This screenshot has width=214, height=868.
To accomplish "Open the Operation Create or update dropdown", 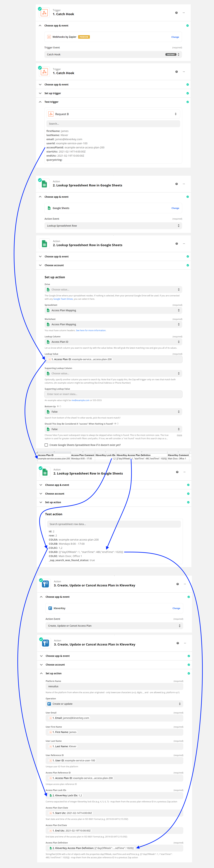I will 114,704.
